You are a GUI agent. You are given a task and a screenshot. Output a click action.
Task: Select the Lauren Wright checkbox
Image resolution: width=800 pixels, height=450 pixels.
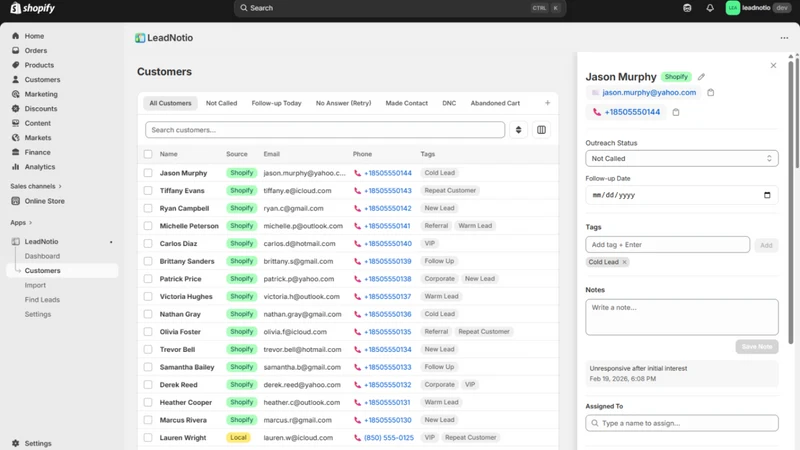point(148,438)
